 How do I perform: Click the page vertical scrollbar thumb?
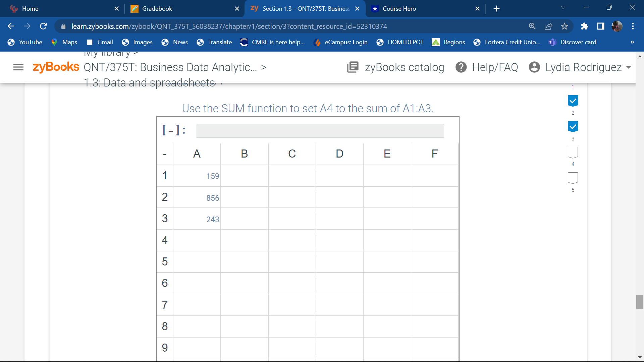640,302
